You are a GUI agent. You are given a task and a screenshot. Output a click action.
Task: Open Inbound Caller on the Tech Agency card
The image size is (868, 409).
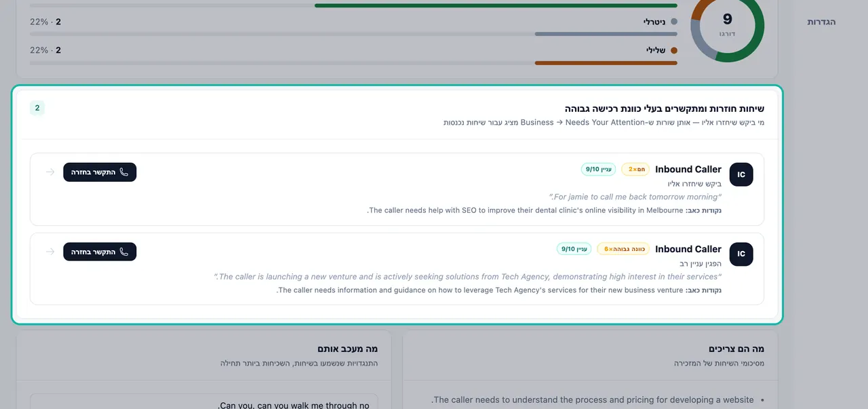(688, 249)
